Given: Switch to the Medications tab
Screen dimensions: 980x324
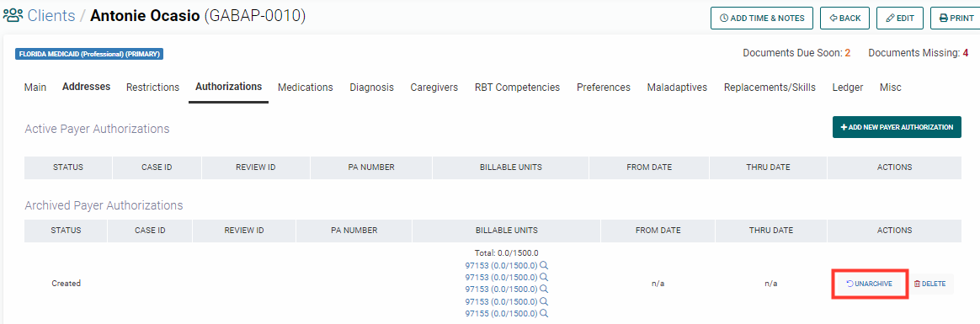Looking at the screenshot, I should [x=306, y=88].
